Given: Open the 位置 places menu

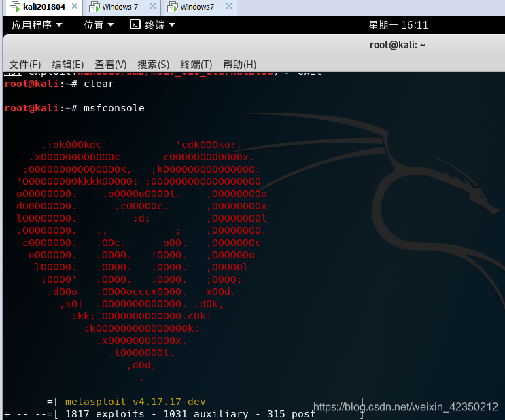Looking at the screenshot, I should pos(99,24).
